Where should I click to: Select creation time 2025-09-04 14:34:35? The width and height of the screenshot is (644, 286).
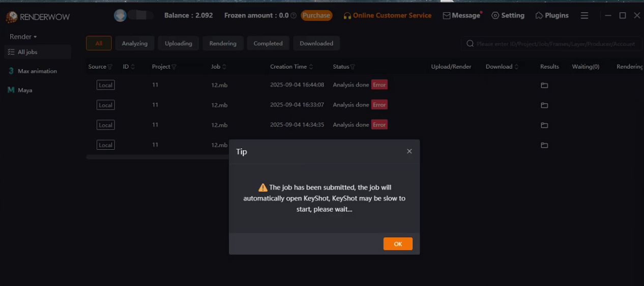coord(297,124)
